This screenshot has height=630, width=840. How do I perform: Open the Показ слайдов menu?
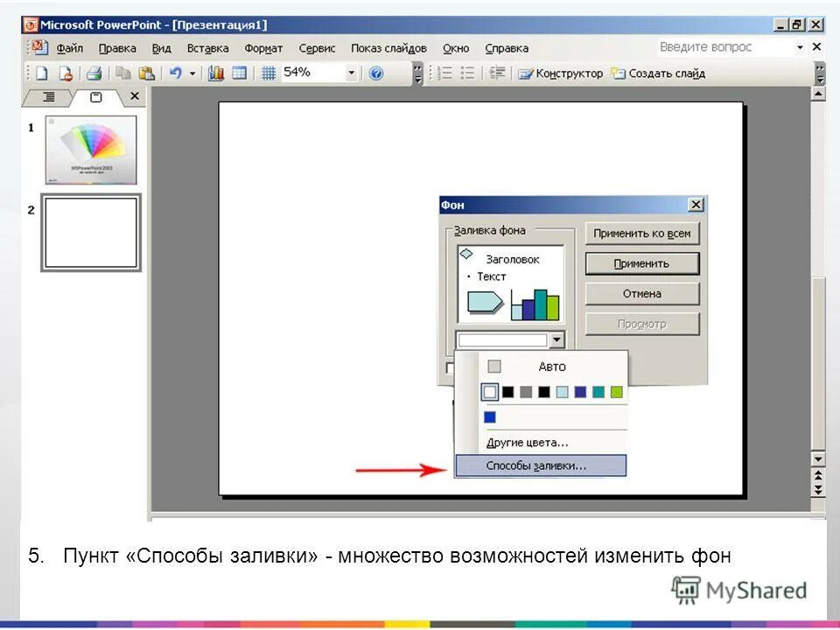388,48
